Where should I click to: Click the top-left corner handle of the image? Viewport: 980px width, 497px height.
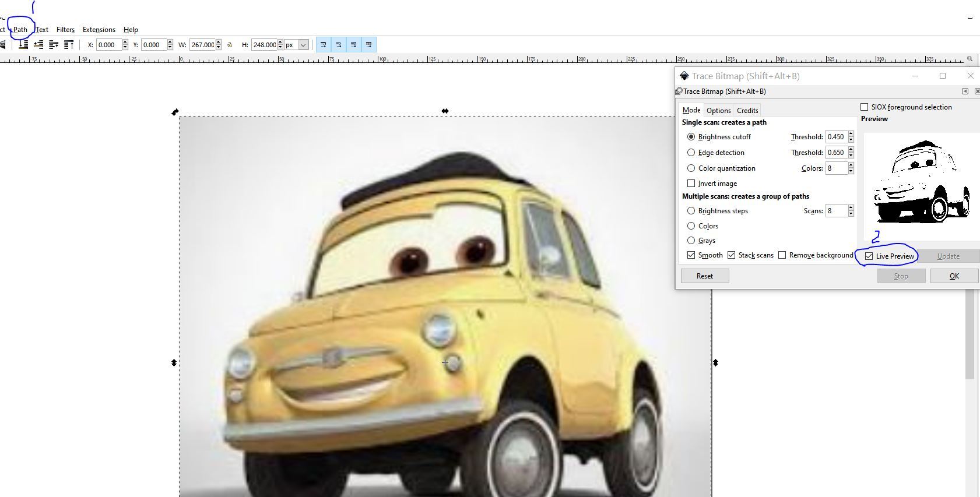coord(175,112)
